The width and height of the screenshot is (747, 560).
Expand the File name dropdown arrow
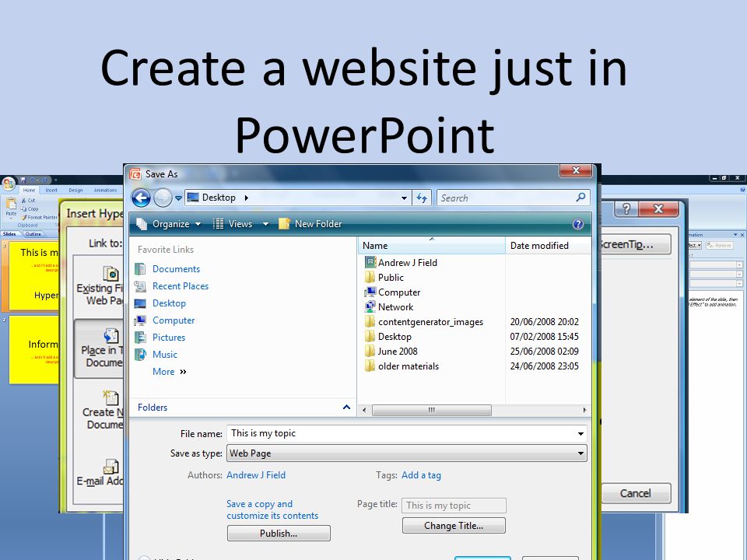[580, 434]
